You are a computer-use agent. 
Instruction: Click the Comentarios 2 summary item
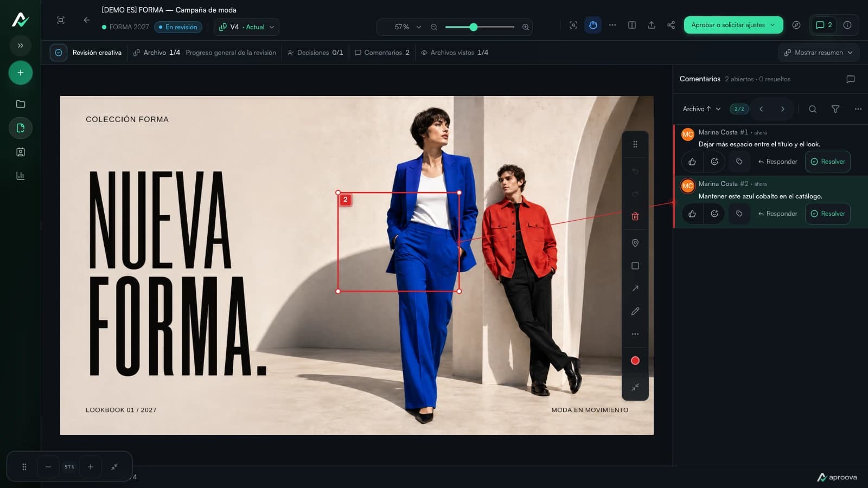click(x=382, y=53)
